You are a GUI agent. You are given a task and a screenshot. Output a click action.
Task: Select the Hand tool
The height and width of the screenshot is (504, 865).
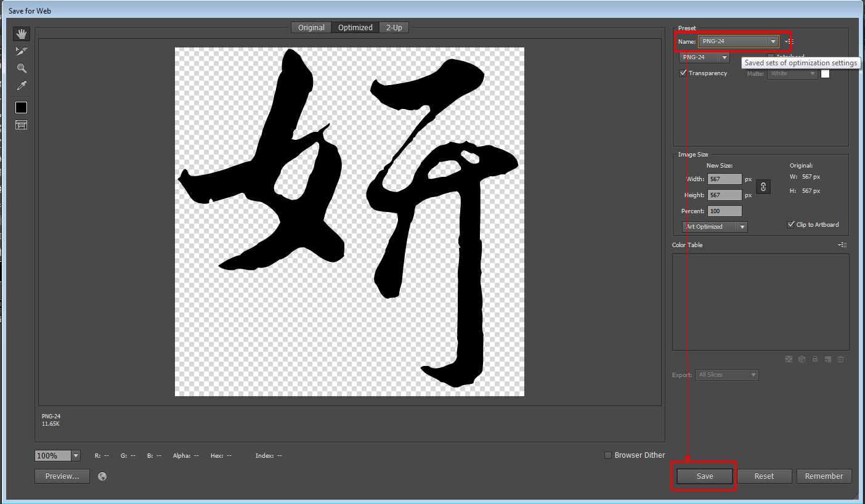click(22, 33)
